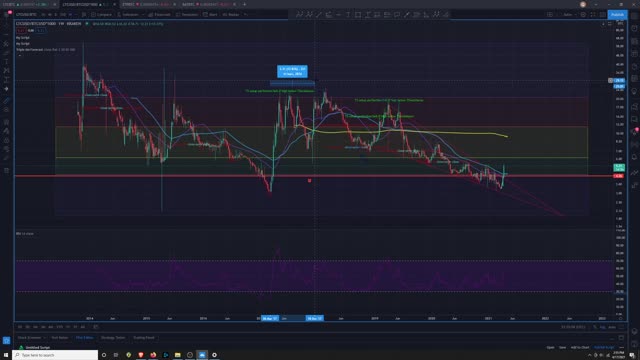Toggle hide all drawings
The image size is (640, 360).
pyautogui.click(x=6, y=149)
